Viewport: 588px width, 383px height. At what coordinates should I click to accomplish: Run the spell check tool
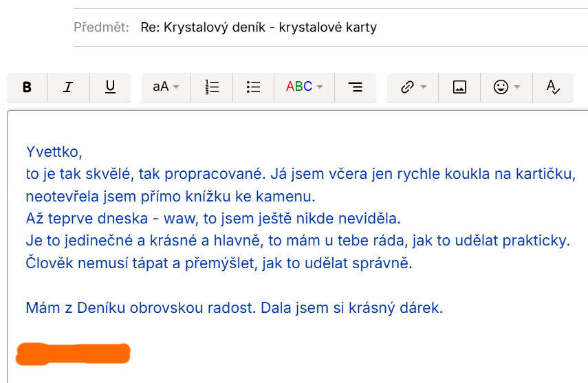coord(553,87)
